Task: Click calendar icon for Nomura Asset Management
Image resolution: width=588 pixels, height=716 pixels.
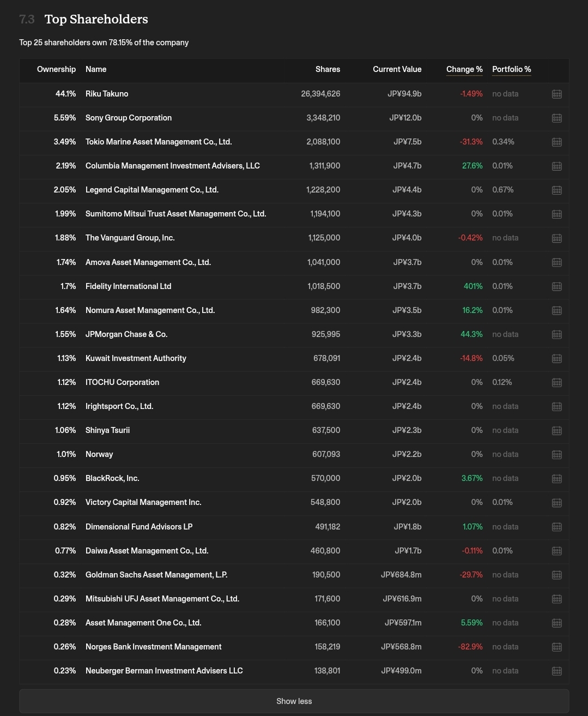Action: click(556, 310)
